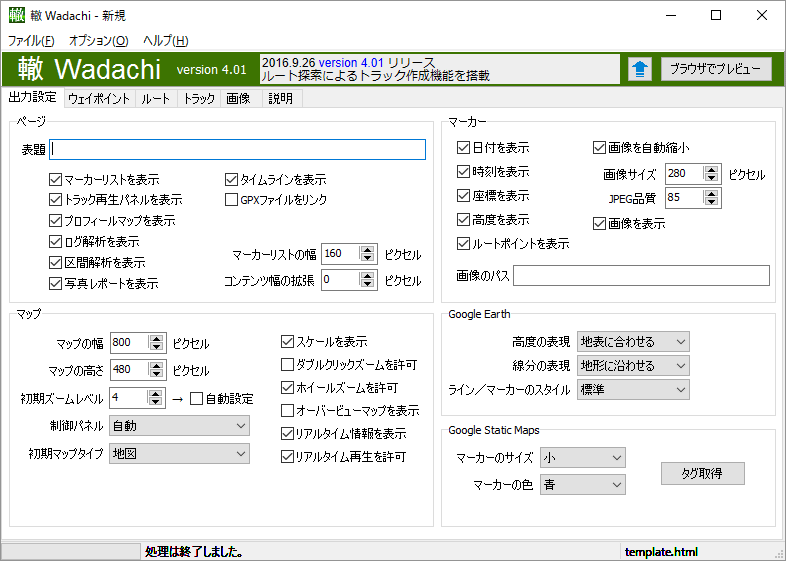Decrease マーカーリストの幅 with down spinner arrow
The image size is (786, 561).
point(367,258)
